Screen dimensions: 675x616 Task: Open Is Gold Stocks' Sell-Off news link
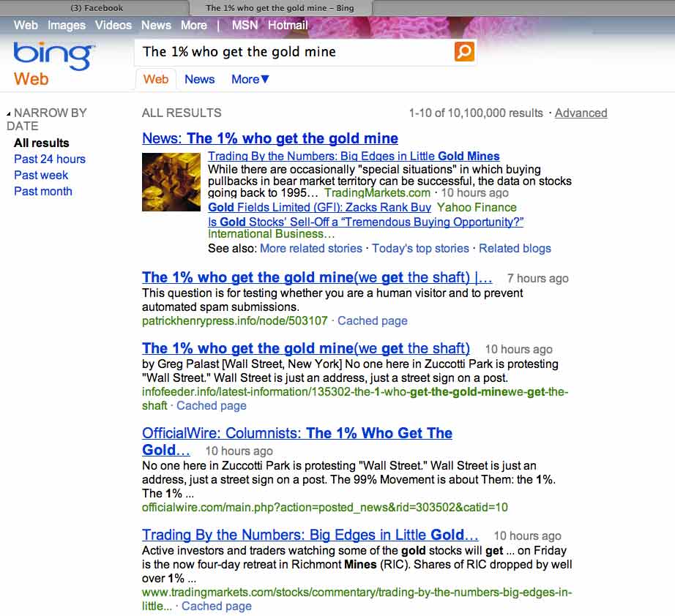click(x=365, y=222)
